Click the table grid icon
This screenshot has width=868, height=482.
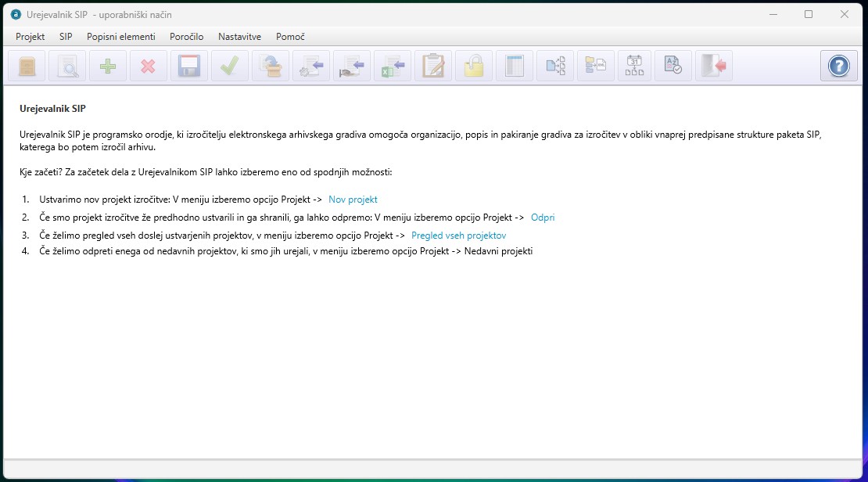[515, 66]
